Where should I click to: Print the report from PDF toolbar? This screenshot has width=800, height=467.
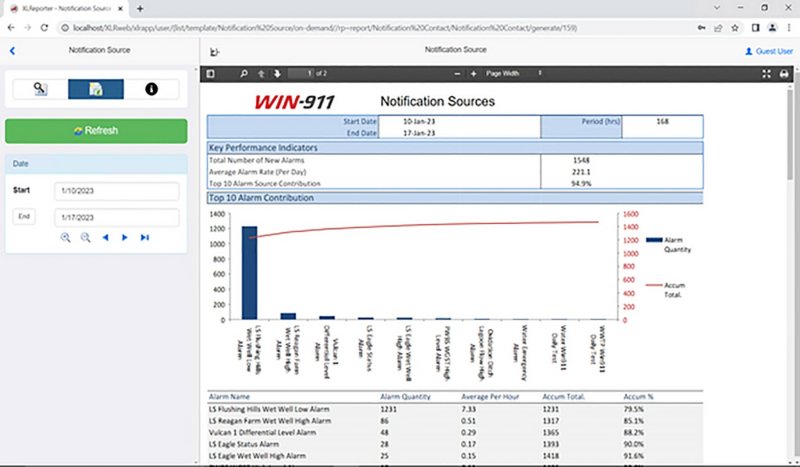784,74
